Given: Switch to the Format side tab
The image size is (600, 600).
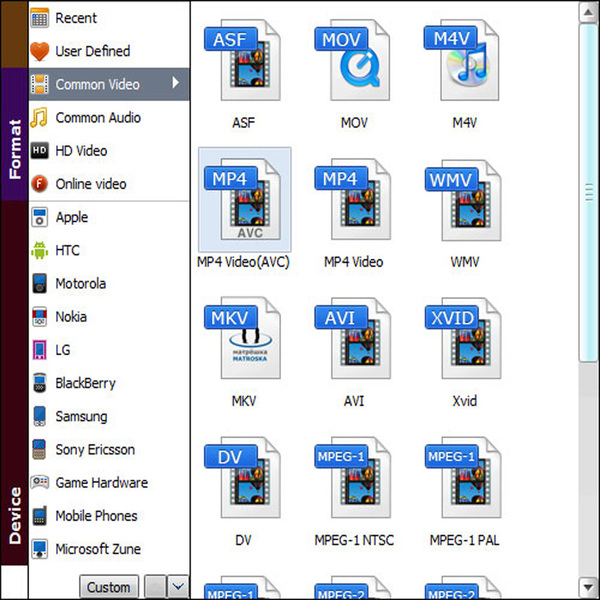Looking at the screenshot, I should (x=14, y=134).
